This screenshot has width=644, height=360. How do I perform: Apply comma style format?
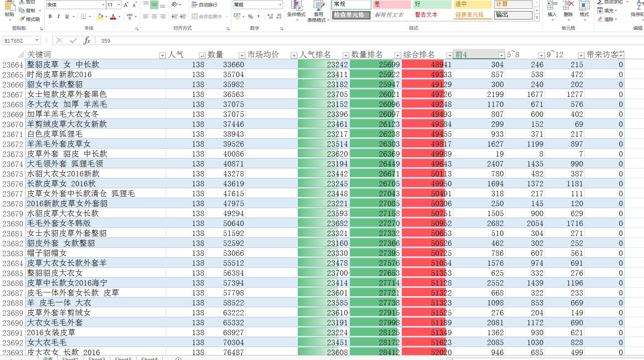[259, 16]
